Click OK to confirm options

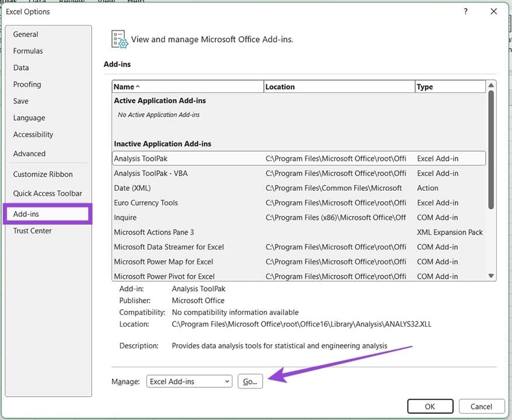pyautogui.click(x=430, y=406)
